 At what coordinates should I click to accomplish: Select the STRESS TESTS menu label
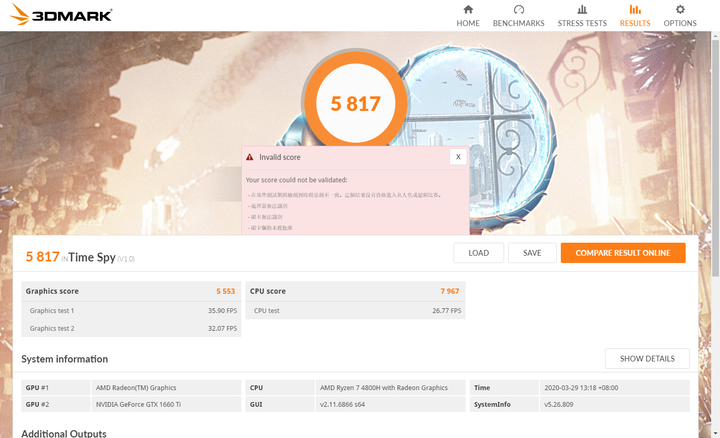point(582,23)
